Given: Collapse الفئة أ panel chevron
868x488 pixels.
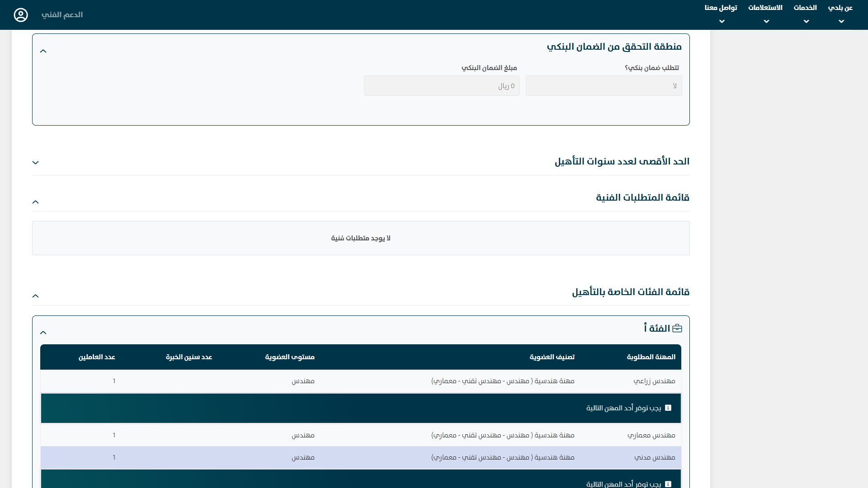Looking at the screenshot, I should (43, 333).
